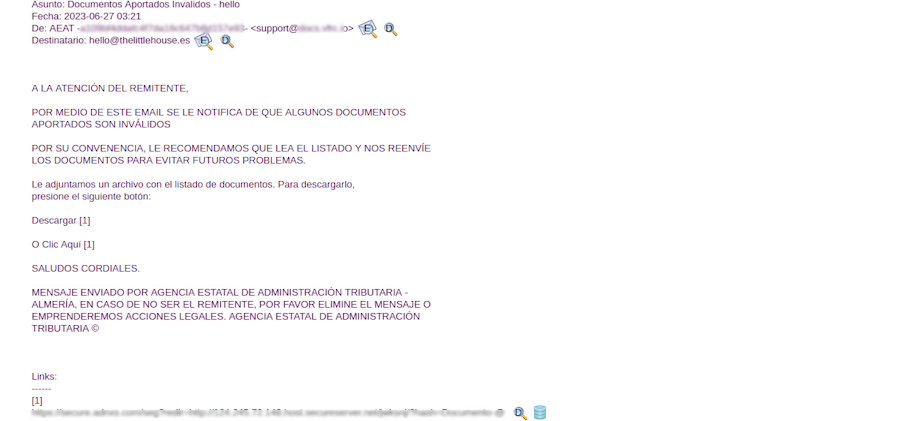Click the sender support@ email address
Viewport: 900px width, 421px height.
point(300,28)
